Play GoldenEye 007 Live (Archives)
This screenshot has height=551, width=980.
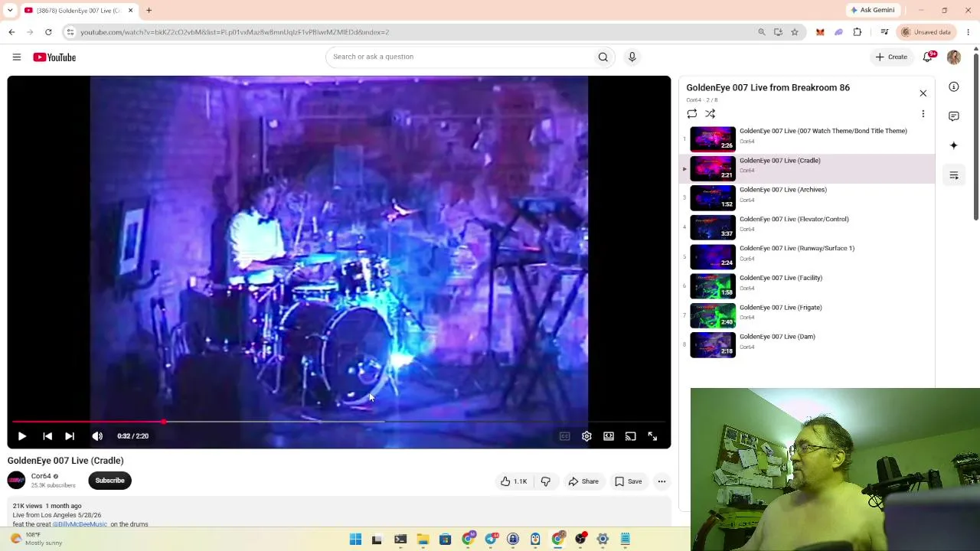point(807,197)
